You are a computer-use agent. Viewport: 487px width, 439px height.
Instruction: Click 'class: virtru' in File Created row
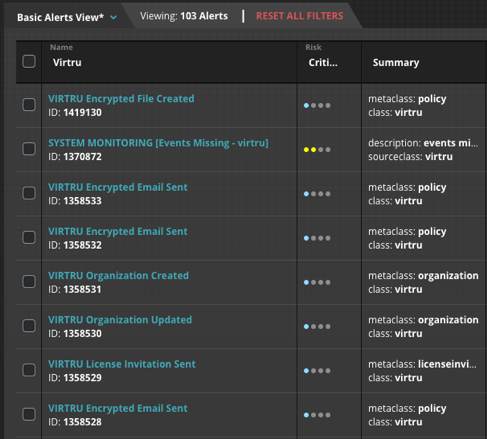tap(395, 113)
